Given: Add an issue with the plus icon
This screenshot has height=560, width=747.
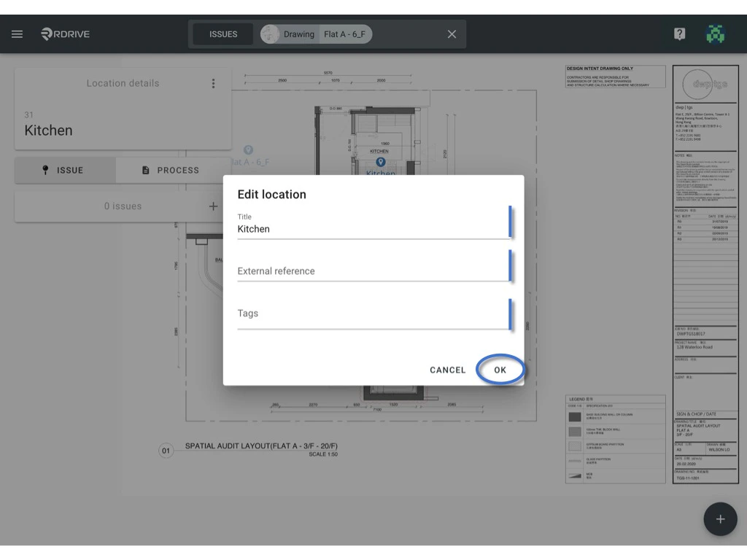Looking at the screenshot, I should point(213,206).
